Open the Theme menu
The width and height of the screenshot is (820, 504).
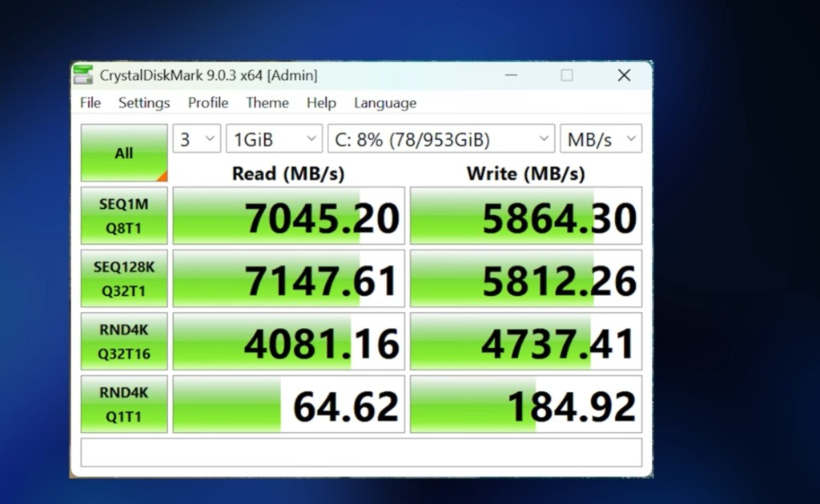click(267, 103)
